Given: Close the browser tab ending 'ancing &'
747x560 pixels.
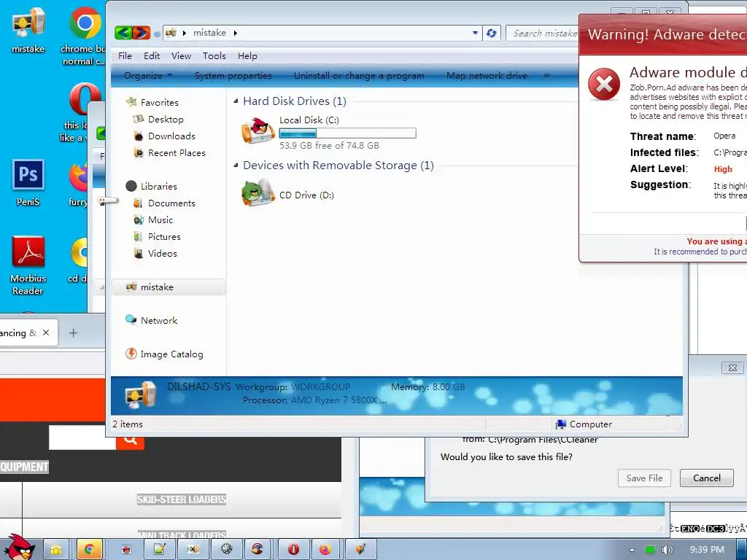Looking at the screenshot, I should click(46, 332).
